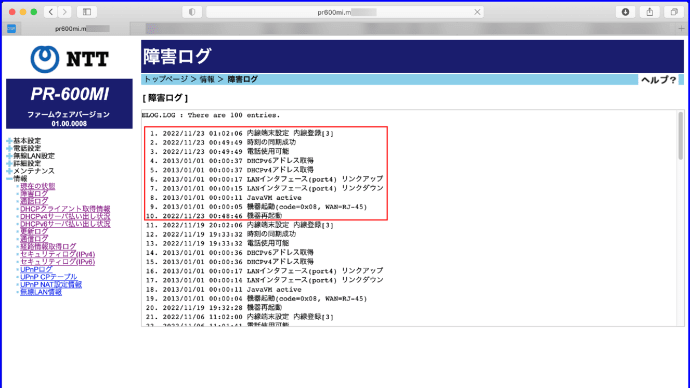Open DHCPv6サーバ払い出し状況 link

coord(65,224)
